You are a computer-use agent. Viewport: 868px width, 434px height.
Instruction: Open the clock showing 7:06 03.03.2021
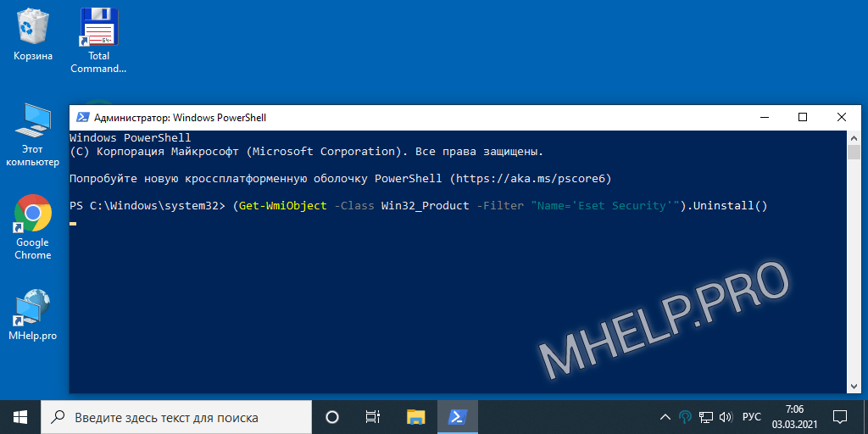[x=794, y=417]
